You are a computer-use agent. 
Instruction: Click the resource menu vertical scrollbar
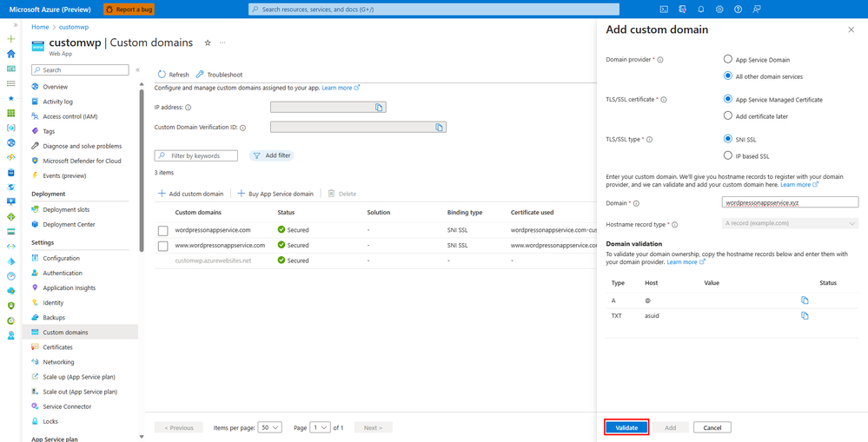(142, 170)
